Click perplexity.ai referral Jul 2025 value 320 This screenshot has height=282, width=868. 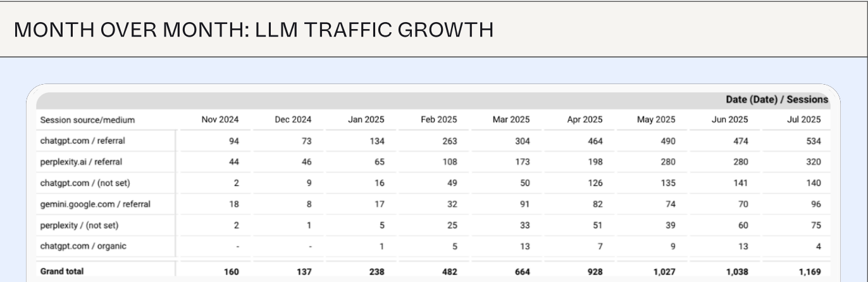click(813, 162)
